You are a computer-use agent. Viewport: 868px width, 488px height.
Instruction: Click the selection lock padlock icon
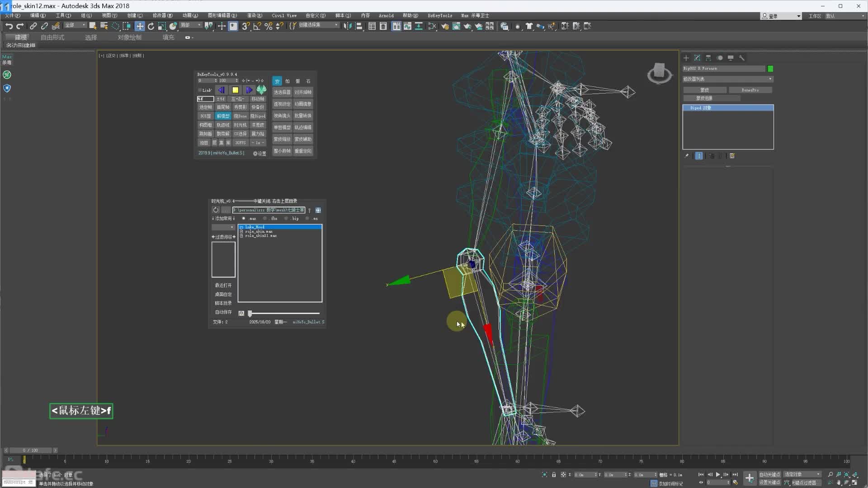[x=554, y=474]
